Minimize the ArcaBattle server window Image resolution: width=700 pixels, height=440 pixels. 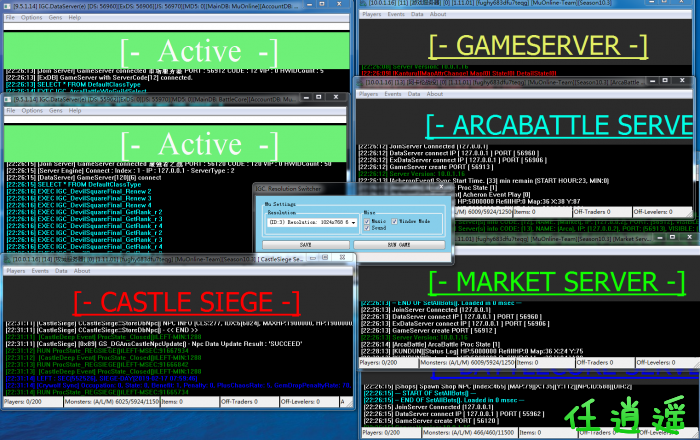(x=652, y=81)
